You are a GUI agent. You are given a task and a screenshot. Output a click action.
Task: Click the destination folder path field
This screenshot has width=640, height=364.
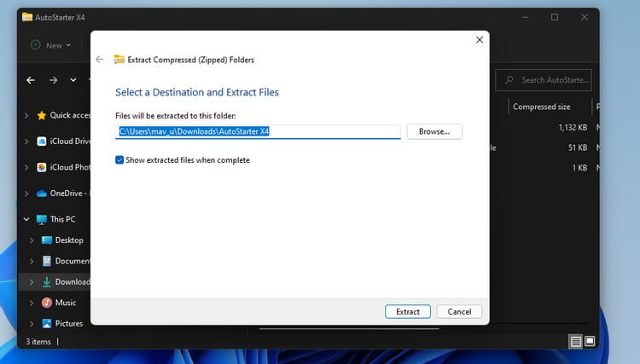tap(258, 131)
